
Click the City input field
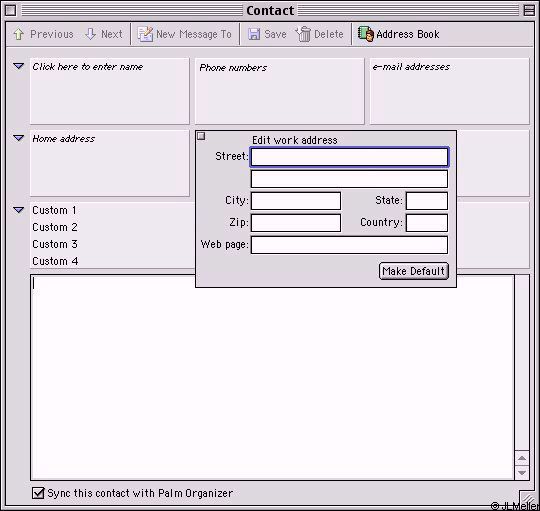(x=296, y=201)
